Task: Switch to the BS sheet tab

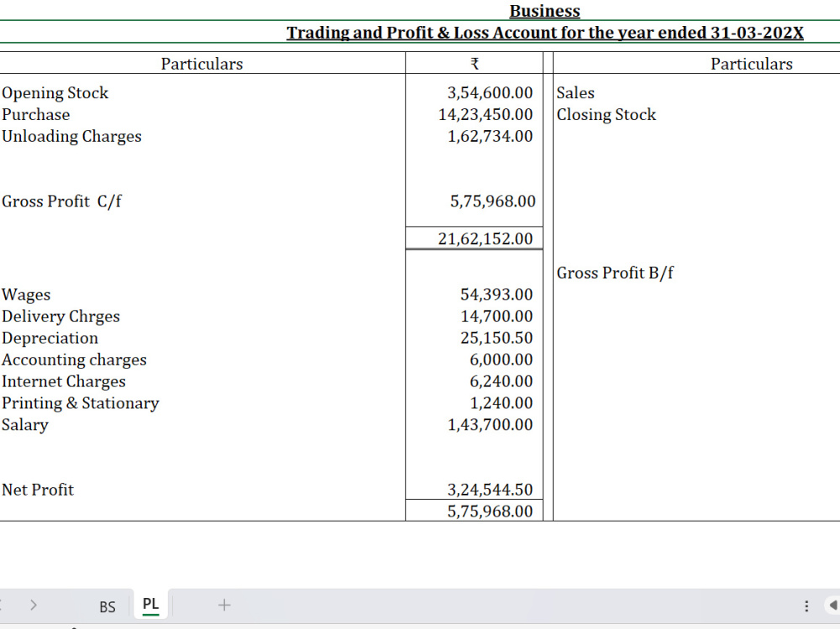Action: (108, 606)
